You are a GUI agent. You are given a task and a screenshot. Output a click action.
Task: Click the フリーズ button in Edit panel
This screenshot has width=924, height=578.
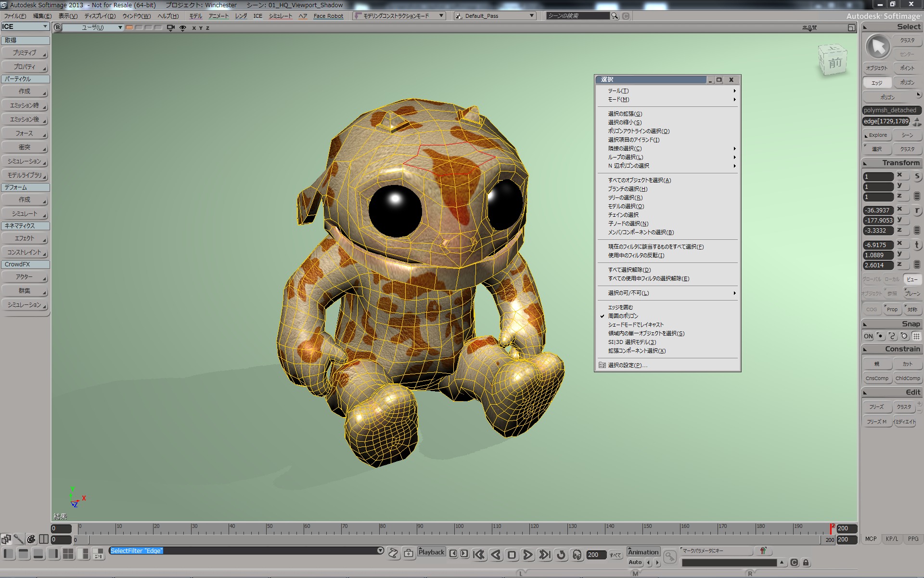[x=876, y=407]
